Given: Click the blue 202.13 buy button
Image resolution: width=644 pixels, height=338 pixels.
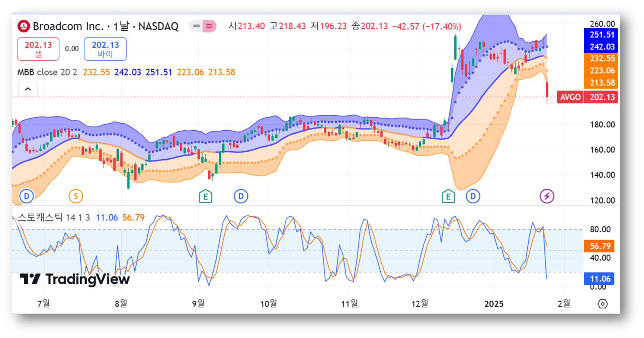Looking at the screenshot, I should click(x=105, y=49).
